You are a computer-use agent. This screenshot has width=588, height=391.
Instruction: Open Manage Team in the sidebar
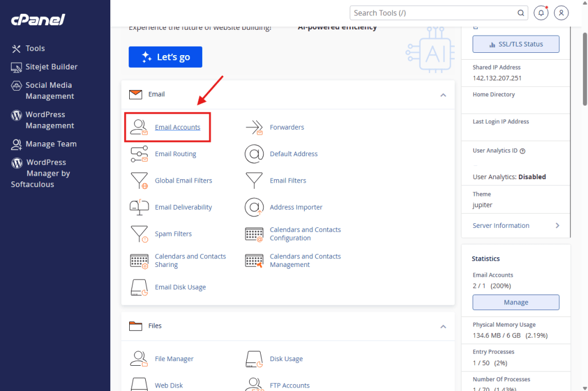click(51, 144)
